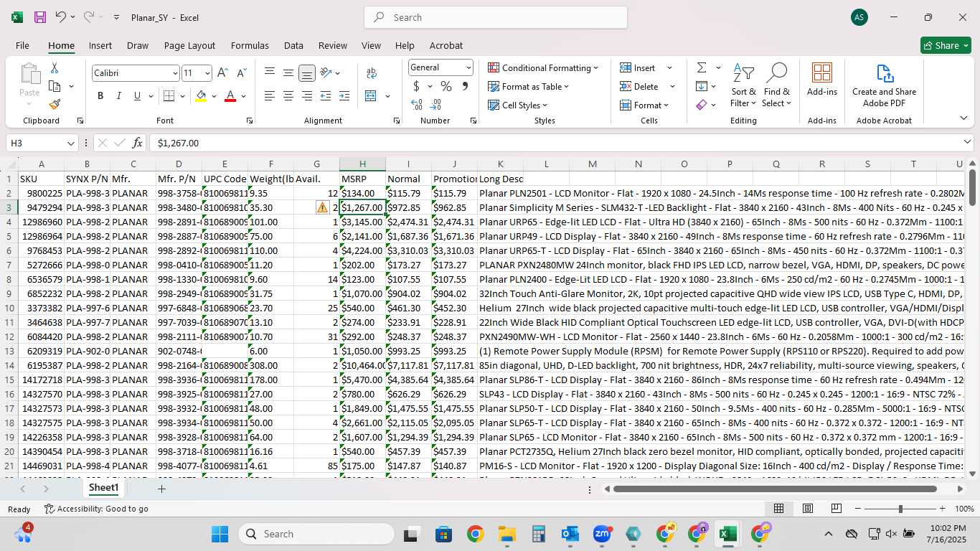Apply center horizontal alignment
Image resolution: width=980 pixels, height=551 pixels.
pyautogui.click(x=288, y=96)
